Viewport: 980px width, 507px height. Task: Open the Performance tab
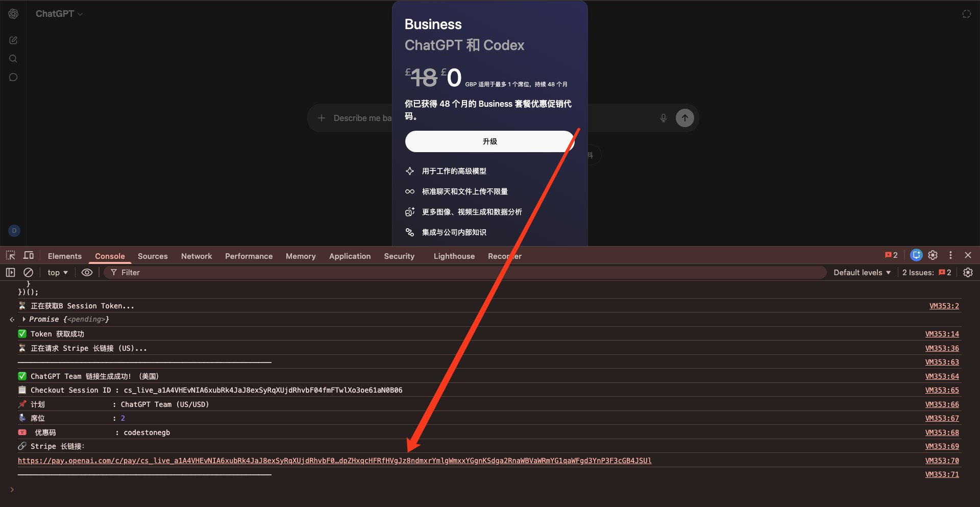tap(249, 256)
